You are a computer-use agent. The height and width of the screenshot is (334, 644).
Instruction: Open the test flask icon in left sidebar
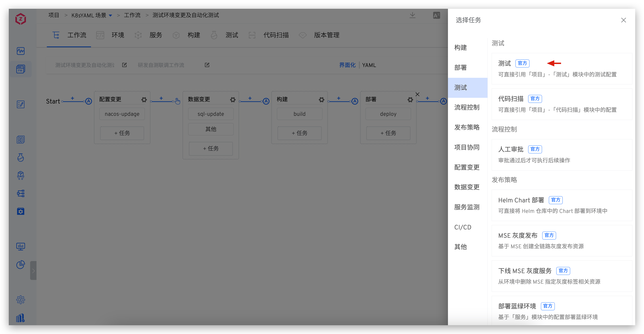tap(20, 158)
